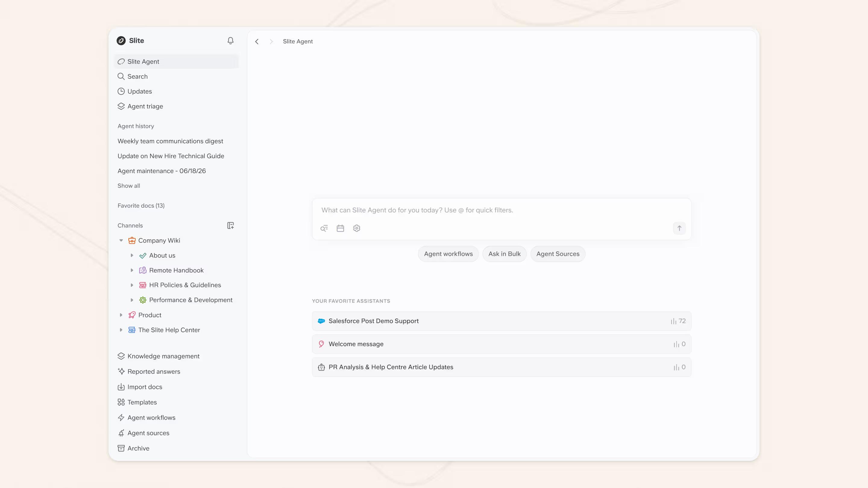Expand Performance & Development section
This screenshot has height=488, width=868.
tap(132, 300)
